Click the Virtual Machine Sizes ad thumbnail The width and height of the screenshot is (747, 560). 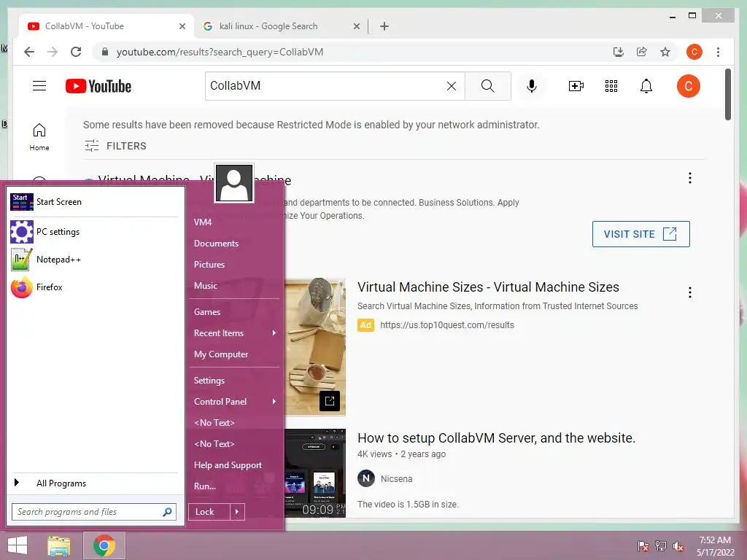coord(315,346)
